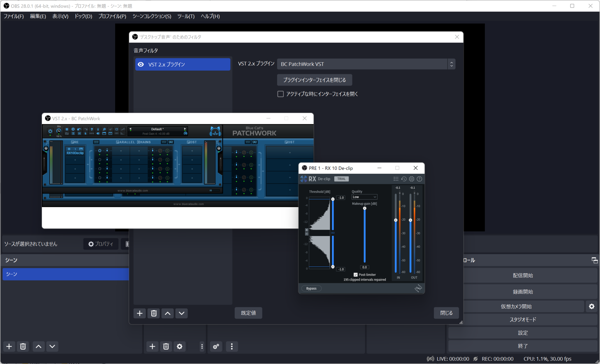The width and height of the screenshot is (600, 364).
Task: Open the シーンコレクション(S) menu
Action: pos(152,16)
